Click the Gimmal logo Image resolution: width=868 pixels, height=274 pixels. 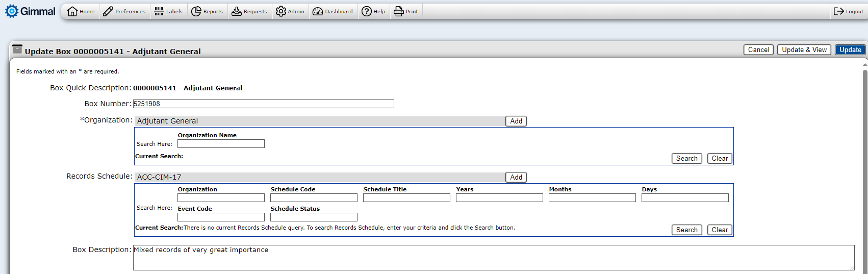pos(30,11)
